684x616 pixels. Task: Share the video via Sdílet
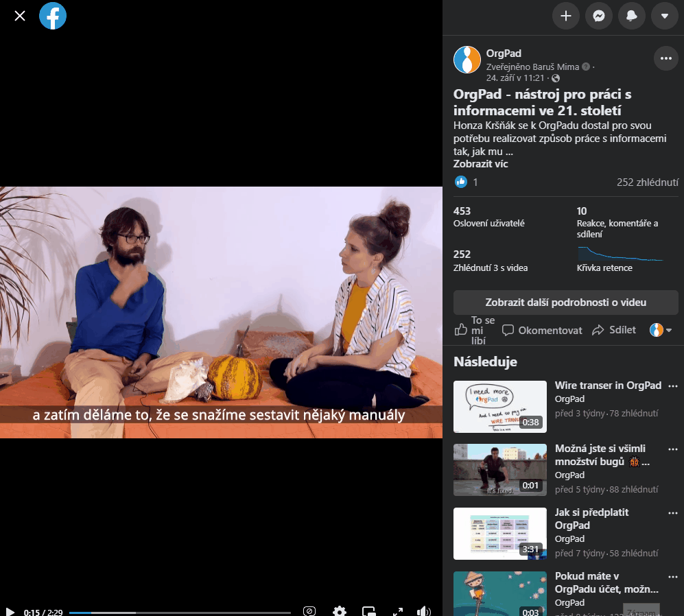click(614, 330)
